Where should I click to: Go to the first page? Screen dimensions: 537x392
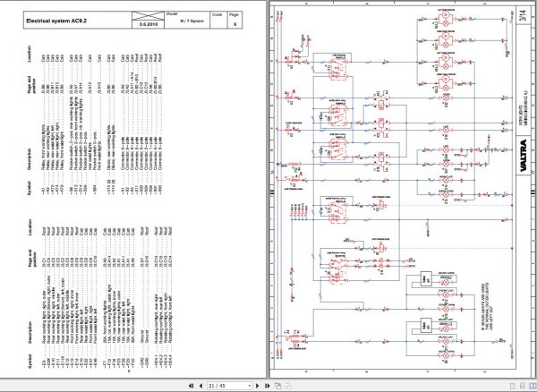coord(192,386)
